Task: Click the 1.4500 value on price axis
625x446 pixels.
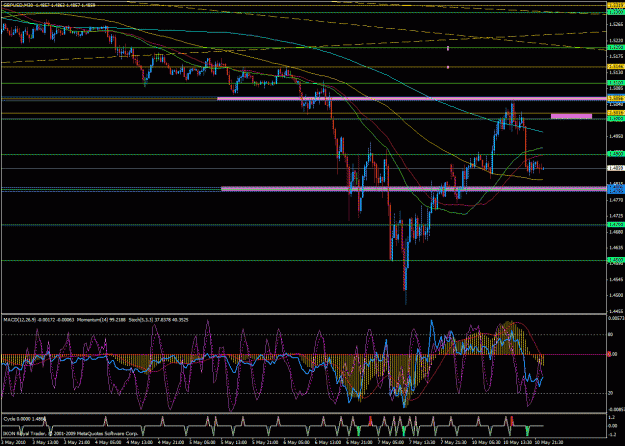Action: click(616, 295)
